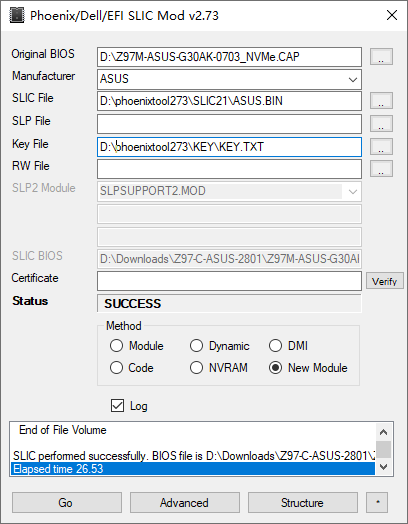Click the log scrollbar up arrow
408x524 pixels.
[x=384, y=432]
